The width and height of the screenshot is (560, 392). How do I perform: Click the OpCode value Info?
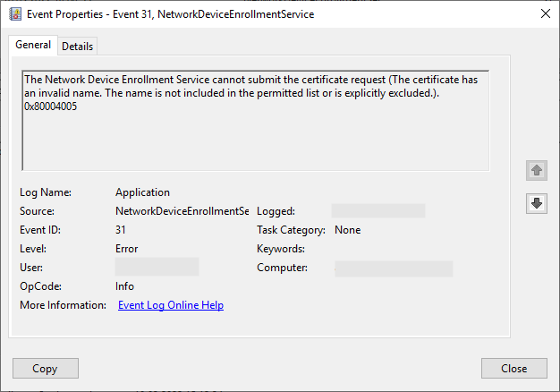pos(124,286)
